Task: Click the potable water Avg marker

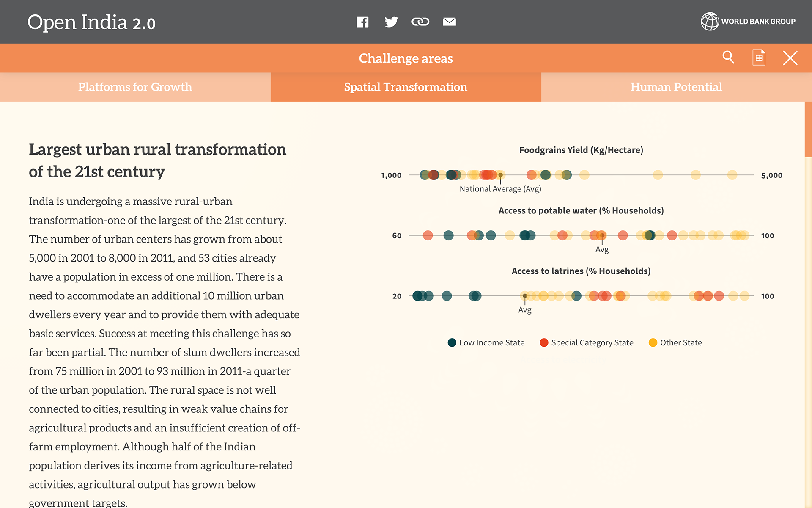Action: click(x=602, y=235)
